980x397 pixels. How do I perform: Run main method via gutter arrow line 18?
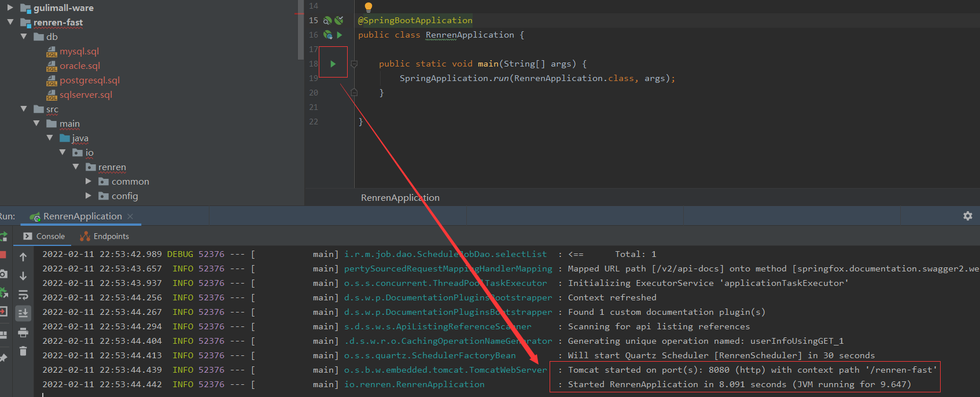[333, 64]
